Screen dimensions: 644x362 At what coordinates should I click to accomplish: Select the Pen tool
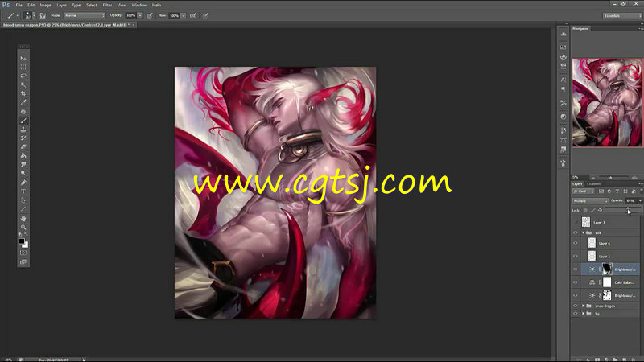pos(23,183)
